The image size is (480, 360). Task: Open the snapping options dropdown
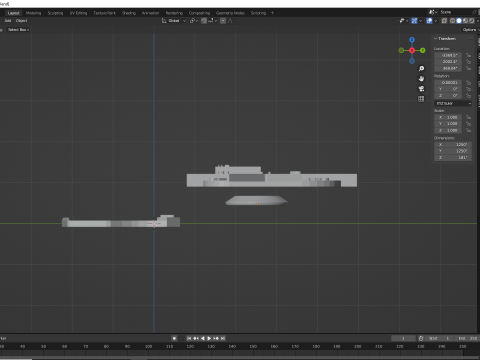tap(213, 21)
